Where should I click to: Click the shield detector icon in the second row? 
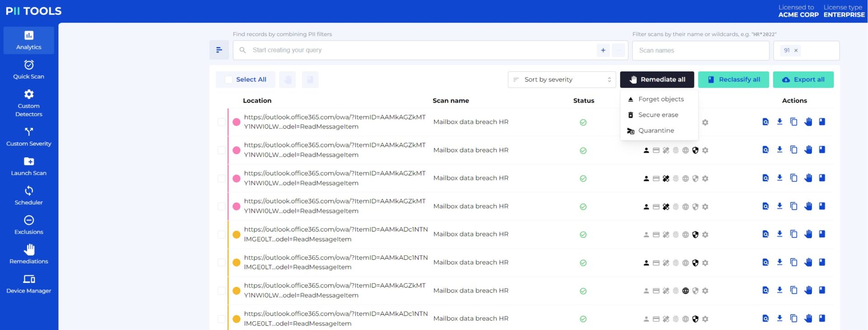695,151
